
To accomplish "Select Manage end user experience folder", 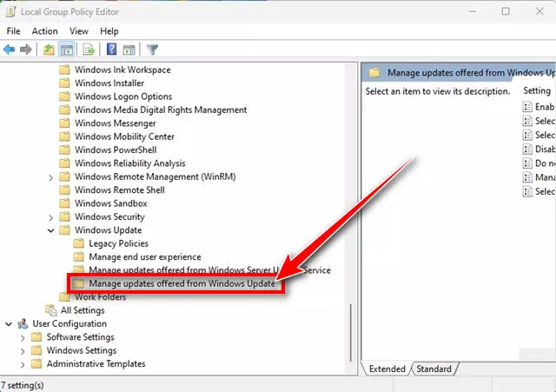I will [145, 256].
